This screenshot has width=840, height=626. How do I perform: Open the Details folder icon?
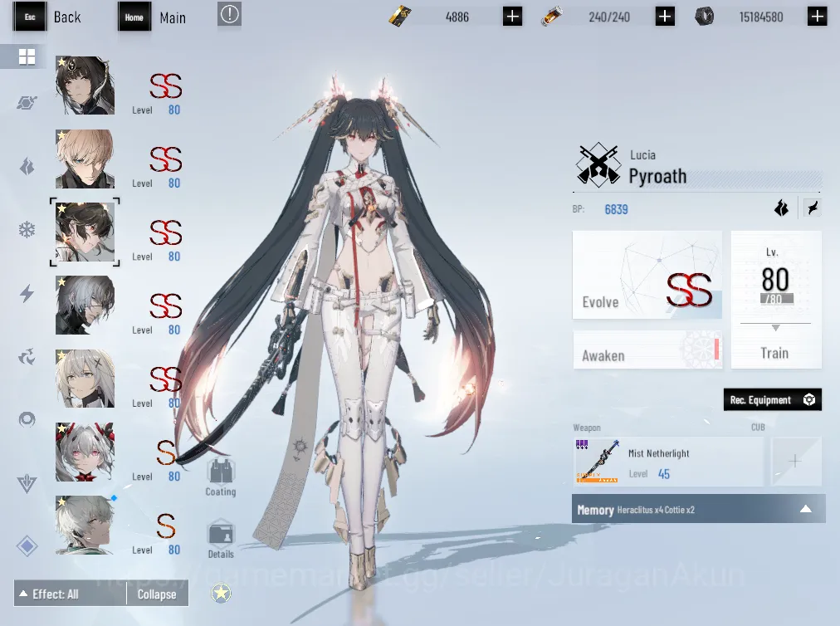click(x=221, y=539)
